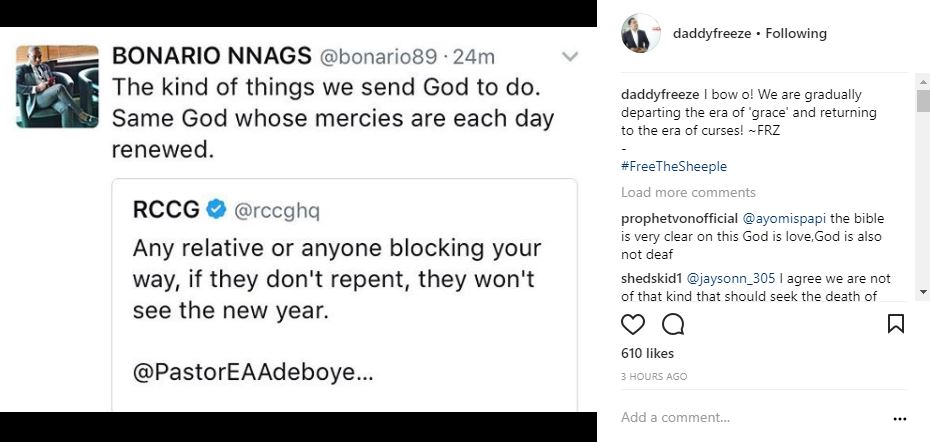Save post with the bookmark icon

pos(896,324)
